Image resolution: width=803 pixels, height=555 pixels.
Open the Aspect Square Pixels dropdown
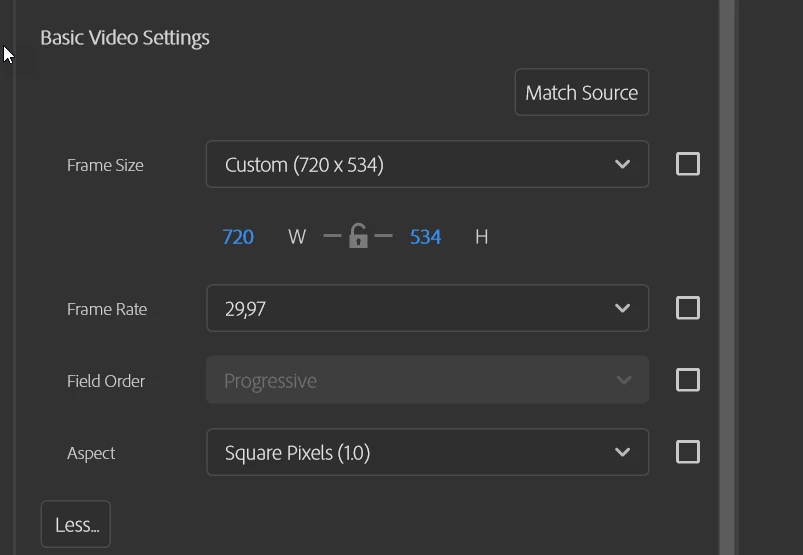[410, 453]
